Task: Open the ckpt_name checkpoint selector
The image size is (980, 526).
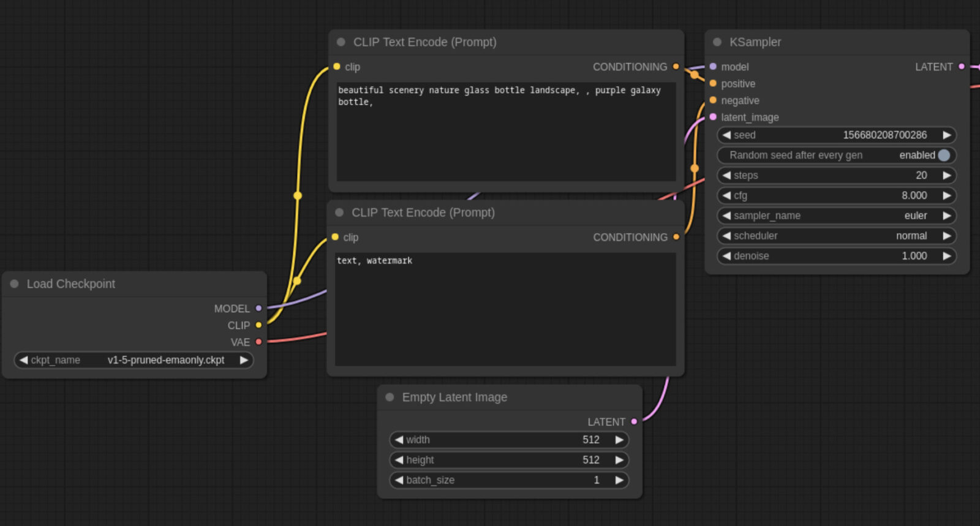Action: (134, 360)
